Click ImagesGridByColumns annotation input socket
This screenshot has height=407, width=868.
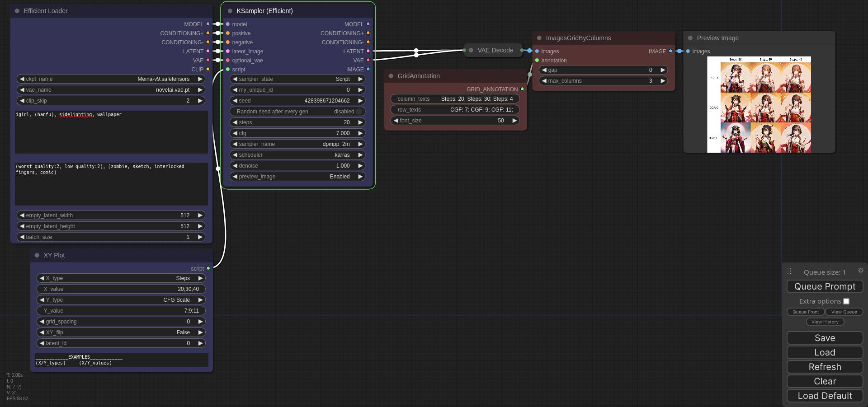click(x=537, y=60)
